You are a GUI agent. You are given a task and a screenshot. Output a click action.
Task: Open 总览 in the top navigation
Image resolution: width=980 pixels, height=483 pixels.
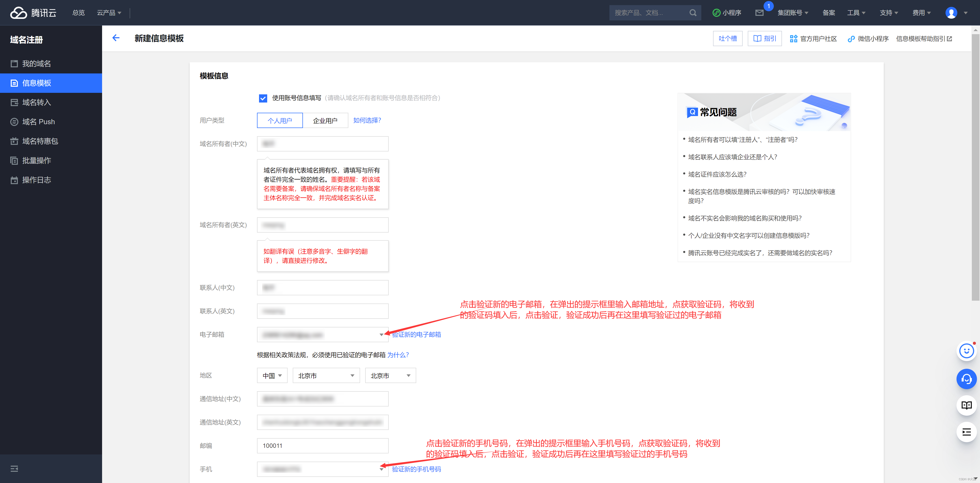tap(78, 12)
